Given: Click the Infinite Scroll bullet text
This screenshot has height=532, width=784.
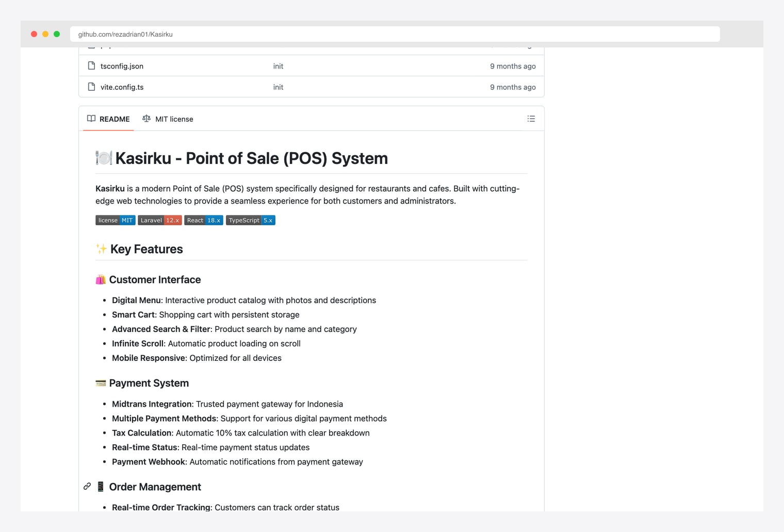Looking at the screenshot, I should pos(206,343).
